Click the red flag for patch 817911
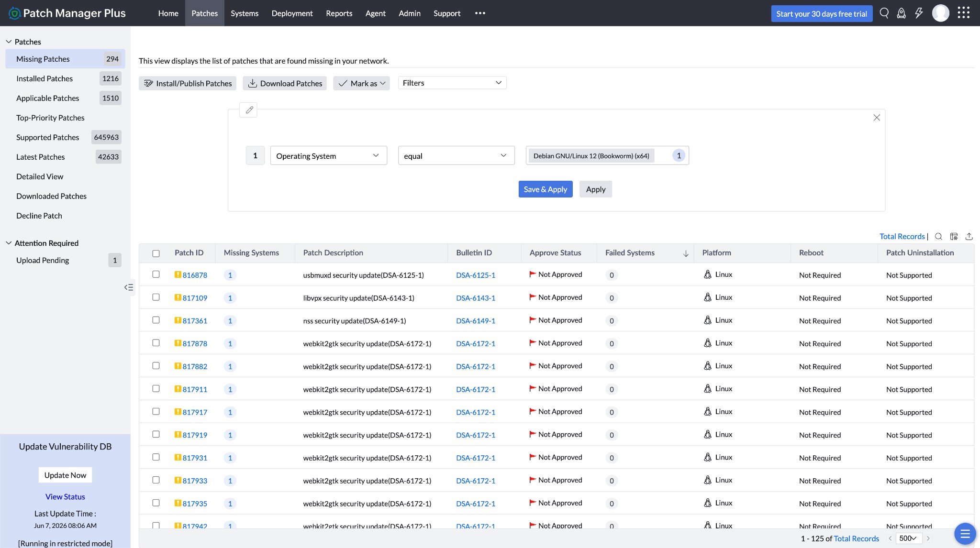This screenshot has width=980, height=548. pyautogui.click(x=533, y=388)
